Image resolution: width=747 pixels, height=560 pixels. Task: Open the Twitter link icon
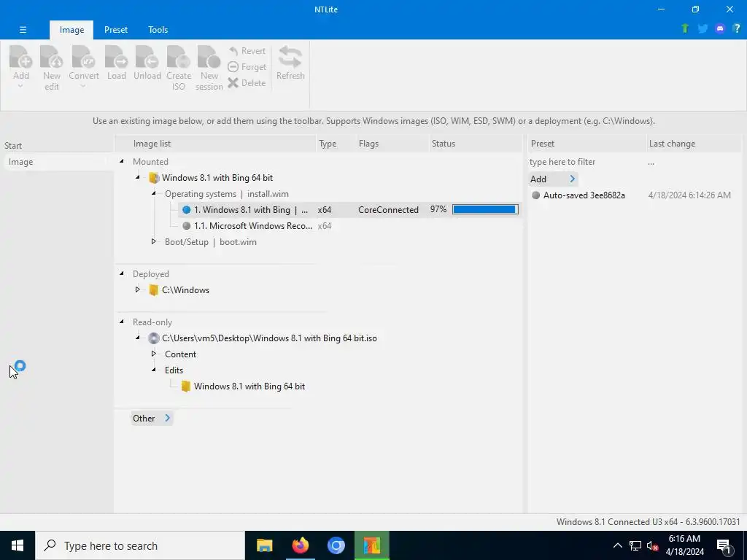click(703, 28)
